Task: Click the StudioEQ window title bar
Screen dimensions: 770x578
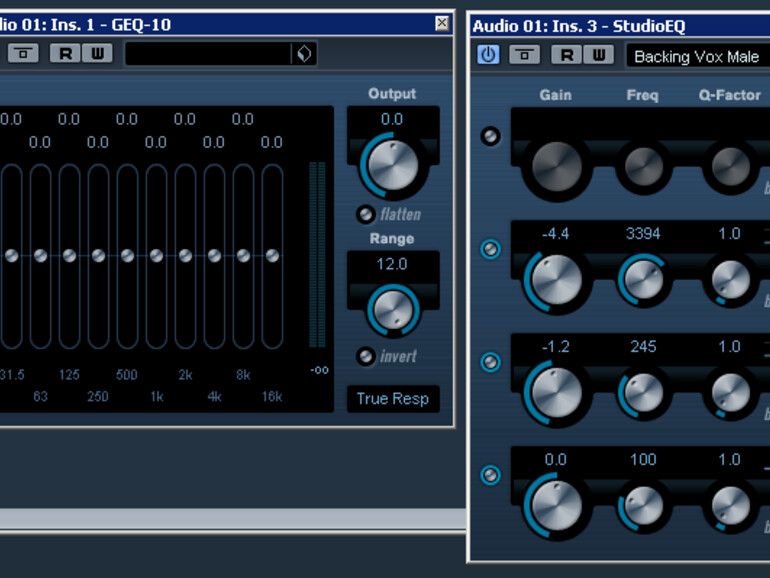Action: click(x=620, y=26)
